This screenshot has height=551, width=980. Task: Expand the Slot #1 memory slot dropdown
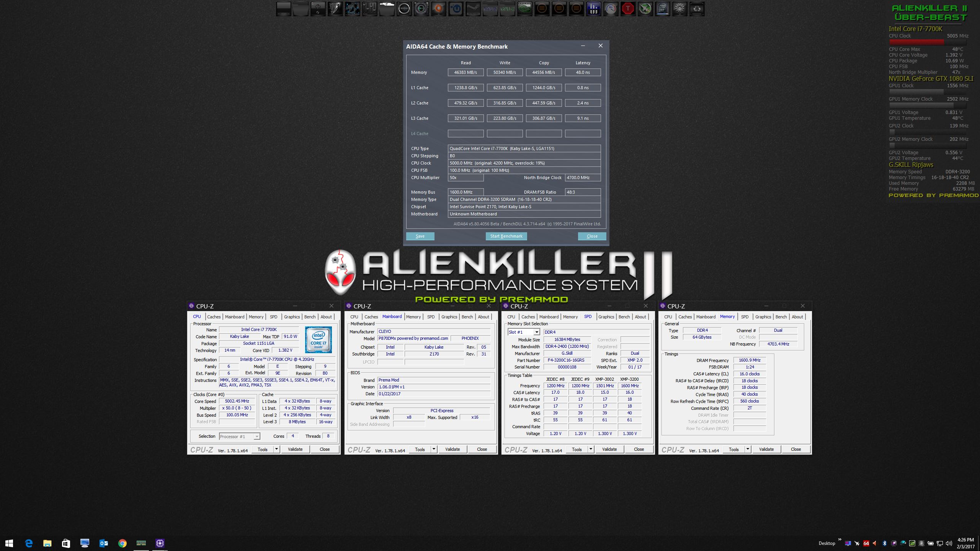(x=536, y=332)
